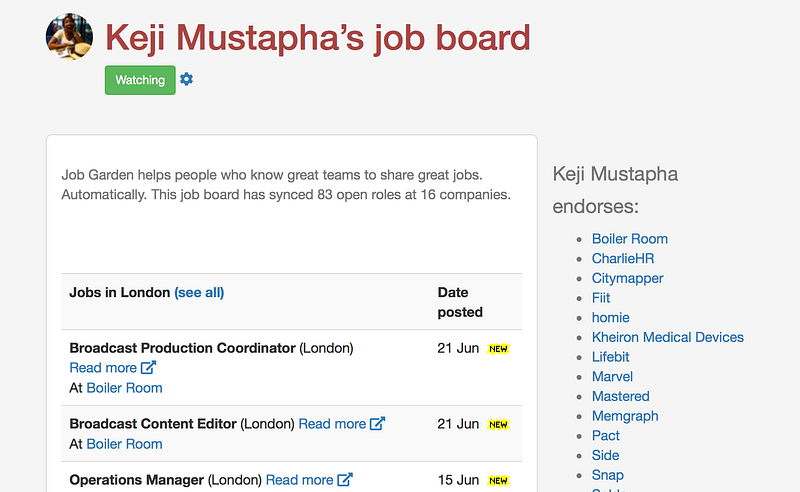Open Pact in endorses list
800x492 pixels.
click(x=606, y=435)
